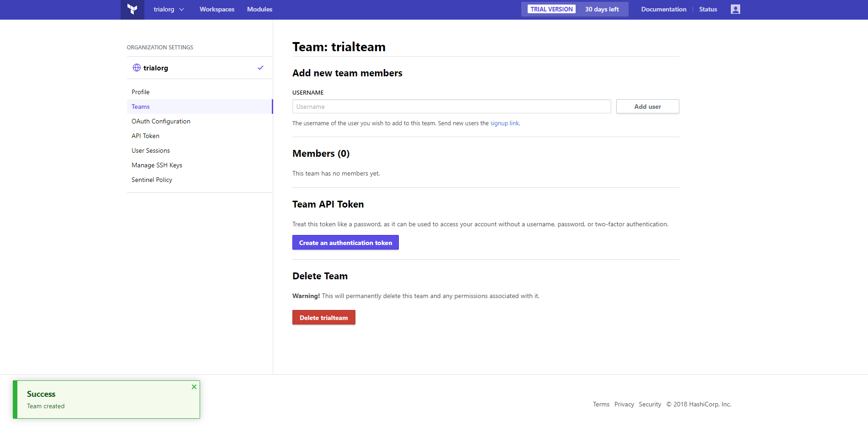Click the Team: trialteam heading

[x=339, y=47]
